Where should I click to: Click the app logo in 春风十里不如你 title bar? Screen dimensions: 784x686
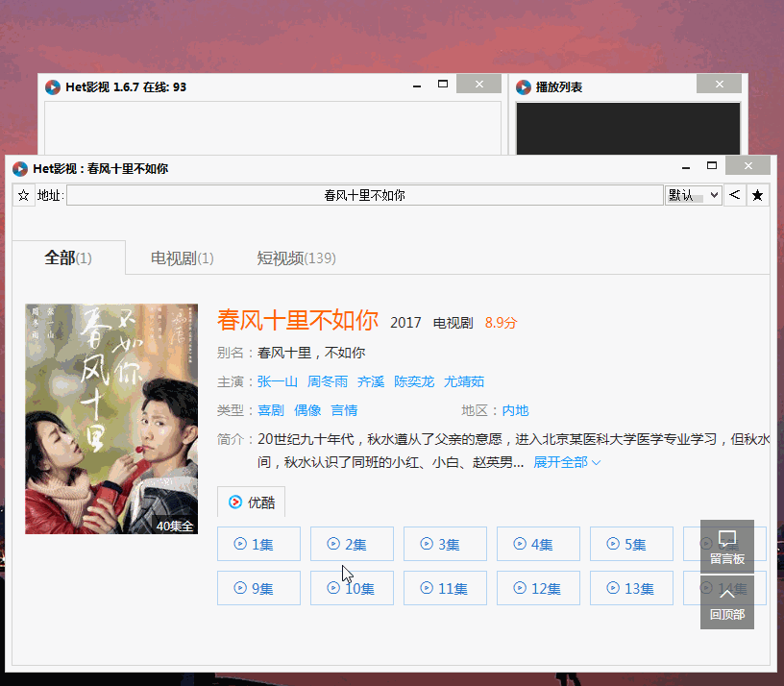pyautogui.click(x=20, y=169)
